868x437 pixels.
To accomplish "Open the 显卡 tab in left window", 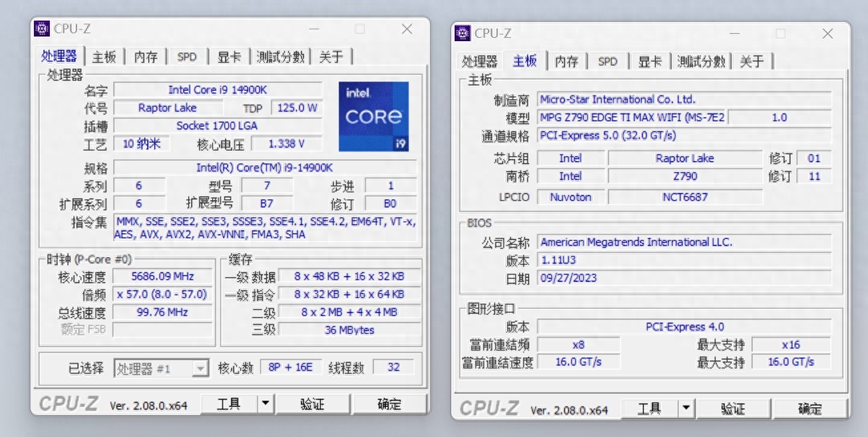I will pos(229,57).
